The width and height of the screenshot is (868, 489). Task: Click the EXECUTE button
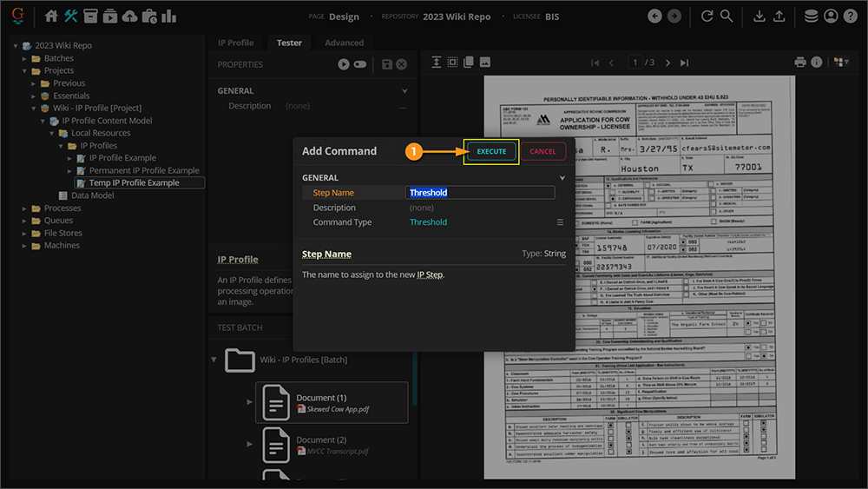tap(491, 151)
